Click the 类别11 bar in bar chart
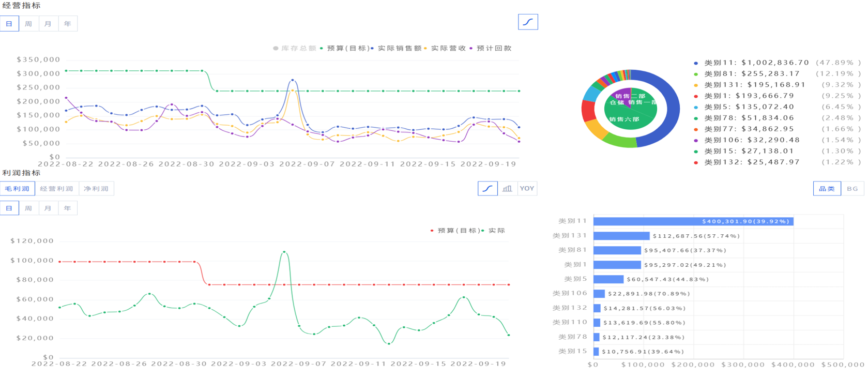 tap(693, 221)
